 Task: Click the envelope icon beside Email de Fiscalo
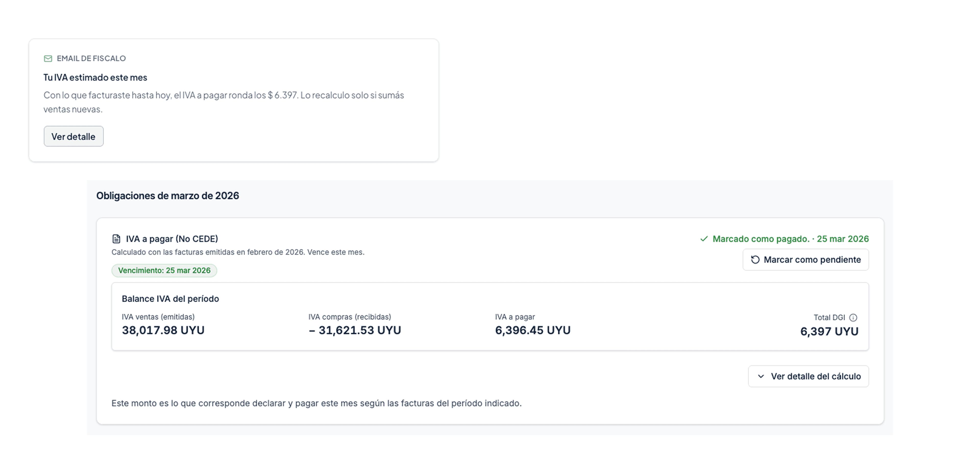(48, 59)
